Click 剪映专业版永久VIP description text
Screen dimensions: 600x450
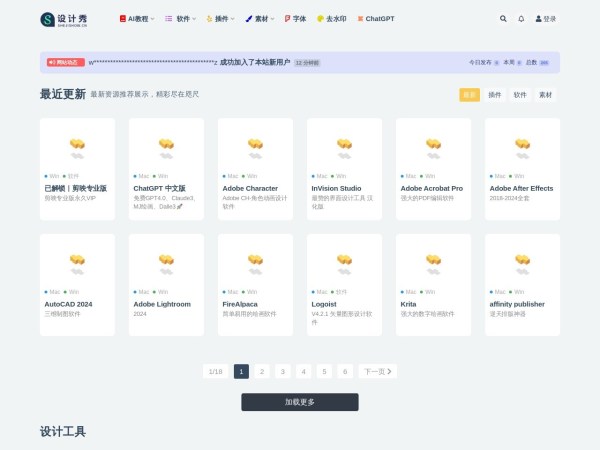70,198
